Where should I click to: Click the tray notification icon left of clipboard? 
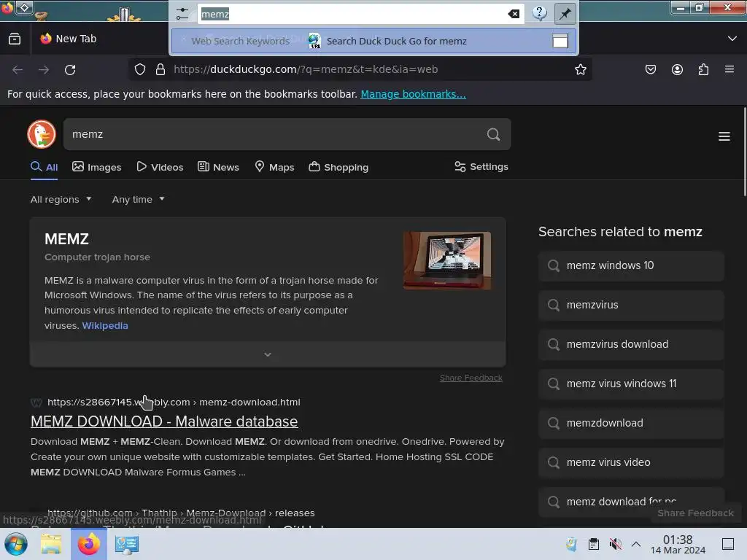[572, 544]
